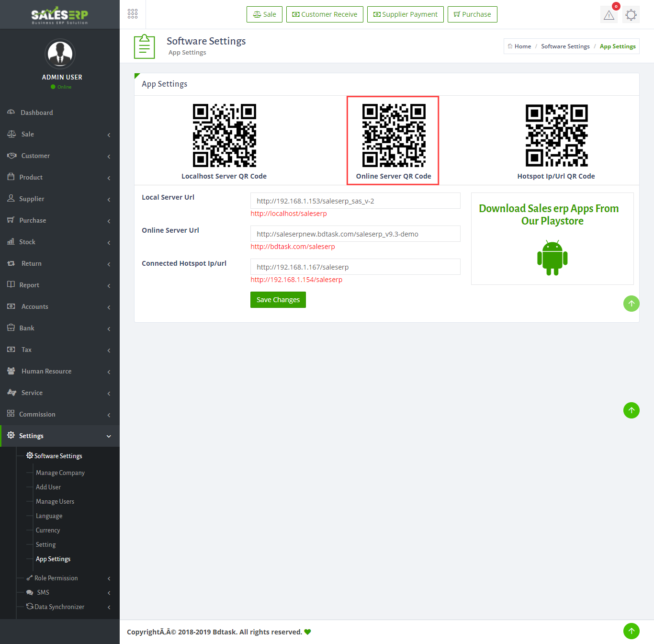Click scroll-to-top arrow in the footer
654x644 pixels.
pos(631,631)
